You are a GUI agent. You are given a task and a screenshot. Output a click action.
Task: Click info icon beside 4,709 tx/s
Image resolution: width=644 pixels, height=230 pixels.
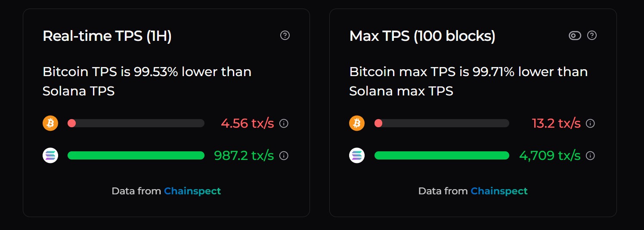[x=591, y=156]
